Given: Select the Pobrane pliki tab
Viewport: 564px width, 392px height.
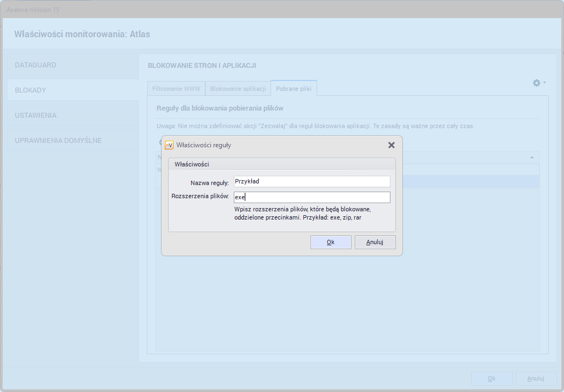Looking at the screenshot, I should pyautogui.click(x=293, y=89).
